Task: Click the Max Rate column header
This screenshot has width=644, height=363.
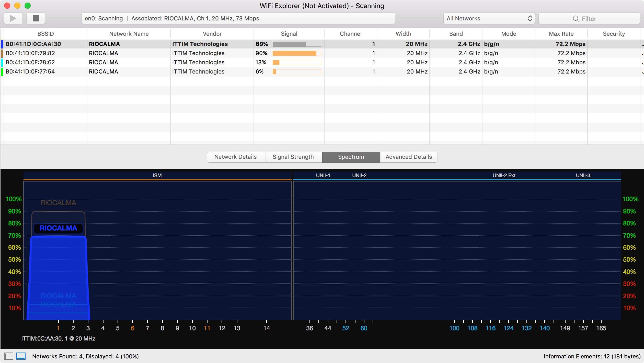Action: 561,34
